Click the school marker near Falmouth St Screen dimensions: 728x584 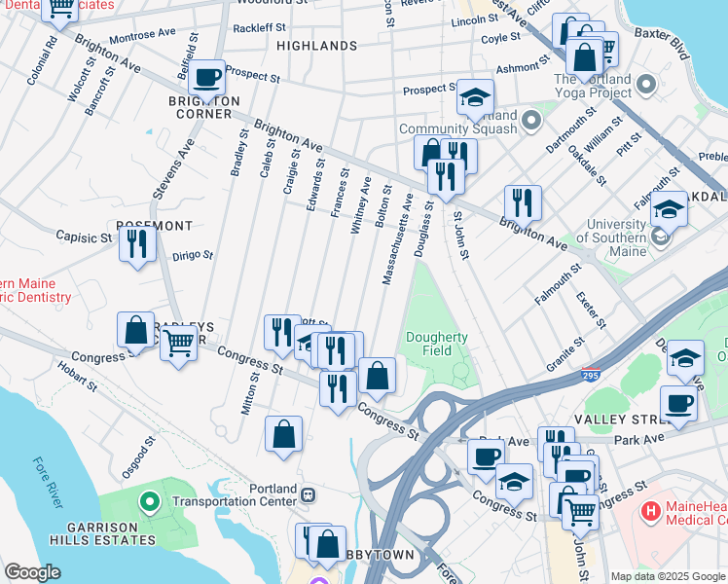[669, 211]
